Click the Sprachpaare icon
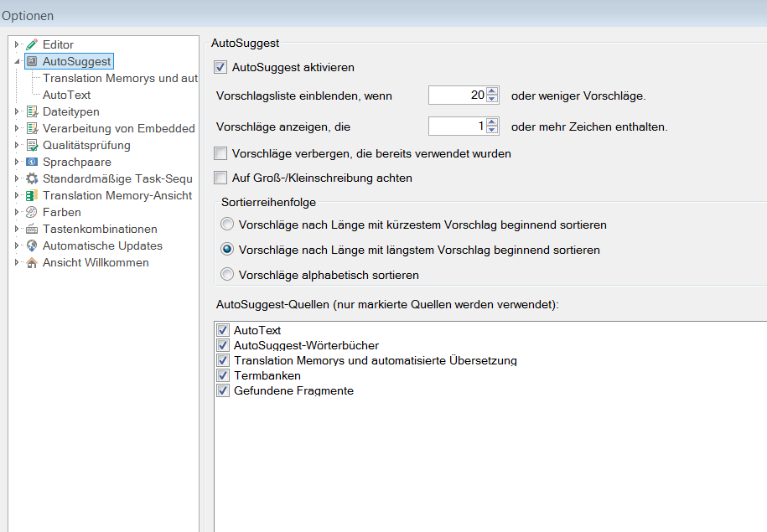Screen dimensions: 767x532 (x=32, y=162)
